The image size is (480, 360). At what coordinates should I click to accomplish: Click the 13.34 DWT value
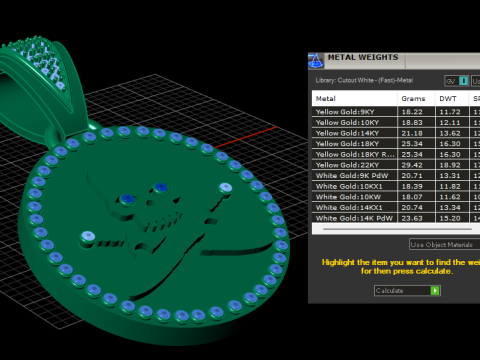[x=450, y=208]
